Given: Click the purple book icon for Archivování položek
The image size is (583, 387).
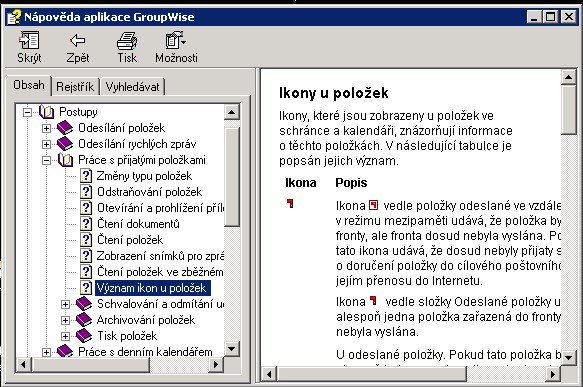Looking at the screenshot, I should coord(84,320).
